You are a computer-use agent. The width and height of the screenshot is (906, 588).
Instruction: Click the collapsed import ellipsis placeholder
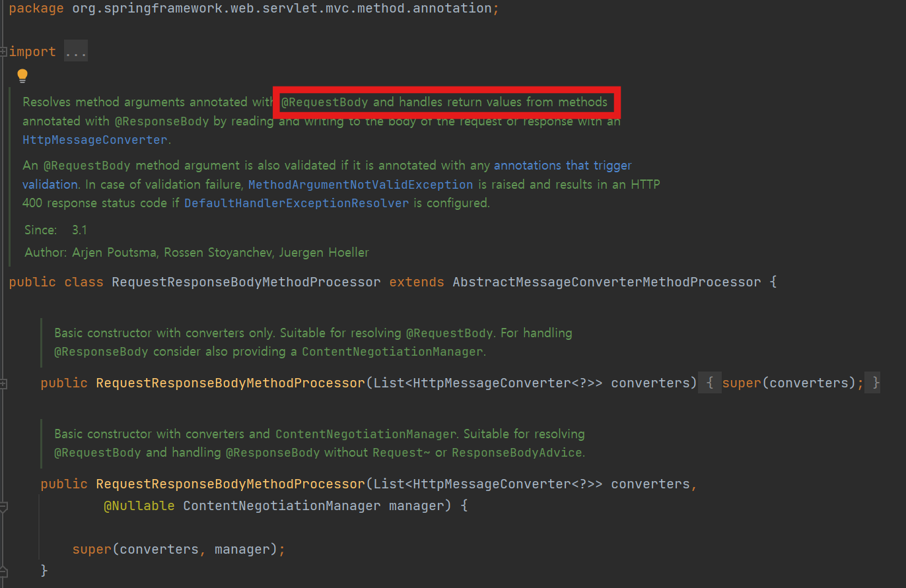click(76, 51)
